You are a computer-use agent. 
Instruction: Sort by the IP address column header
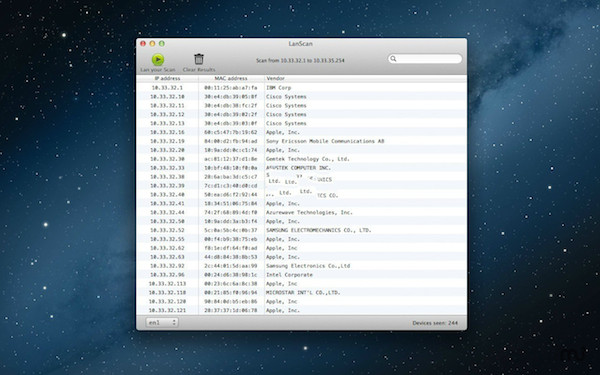[x=167, y=78]
